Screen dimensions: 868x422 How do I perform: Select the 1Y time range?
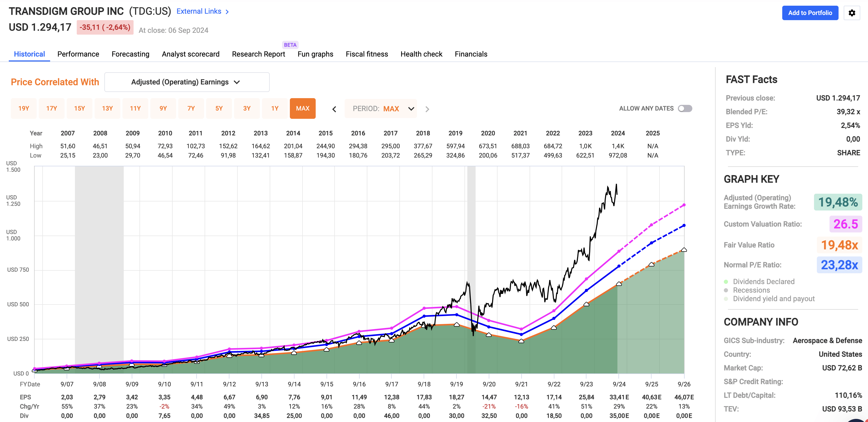275,108
